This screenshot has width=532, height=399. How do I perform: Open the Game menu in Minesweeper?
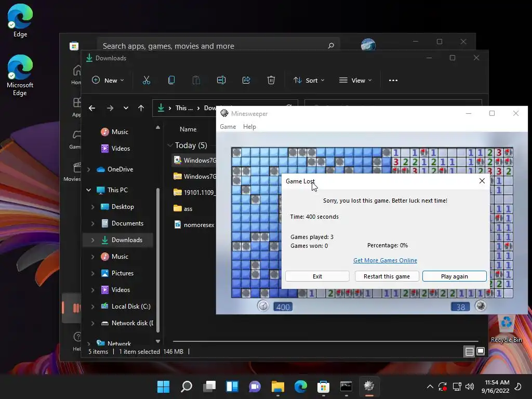[228, 127]
